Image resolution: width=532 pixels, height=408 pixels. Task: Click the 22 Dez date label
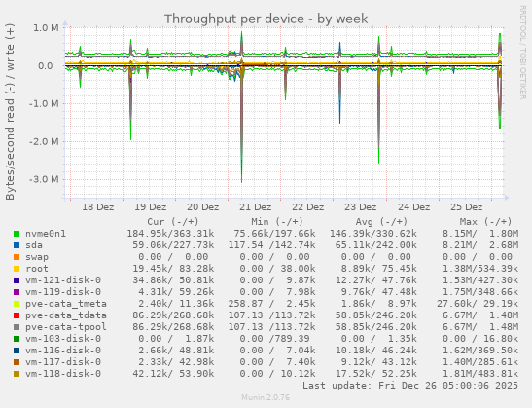[308, 207]
